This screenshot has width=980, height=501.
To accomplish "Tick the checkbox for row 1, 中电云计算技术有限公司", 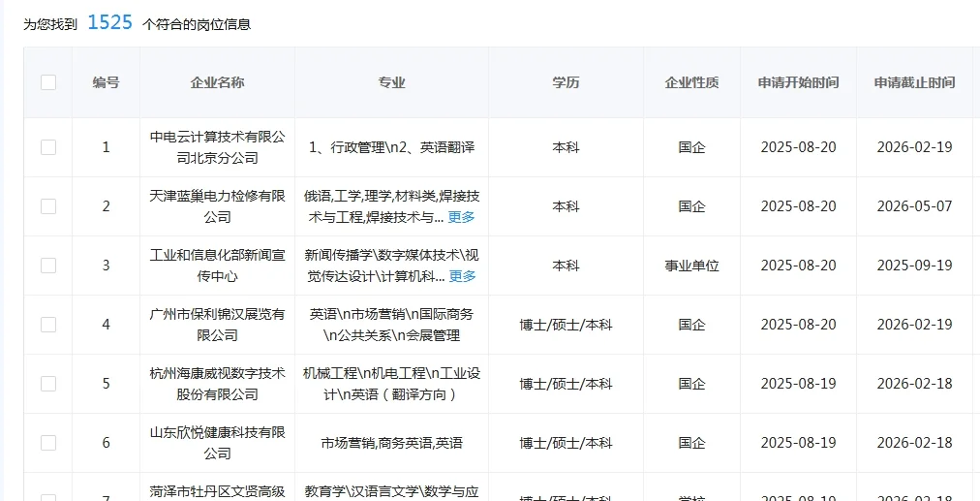I will (x=48, y=147).
